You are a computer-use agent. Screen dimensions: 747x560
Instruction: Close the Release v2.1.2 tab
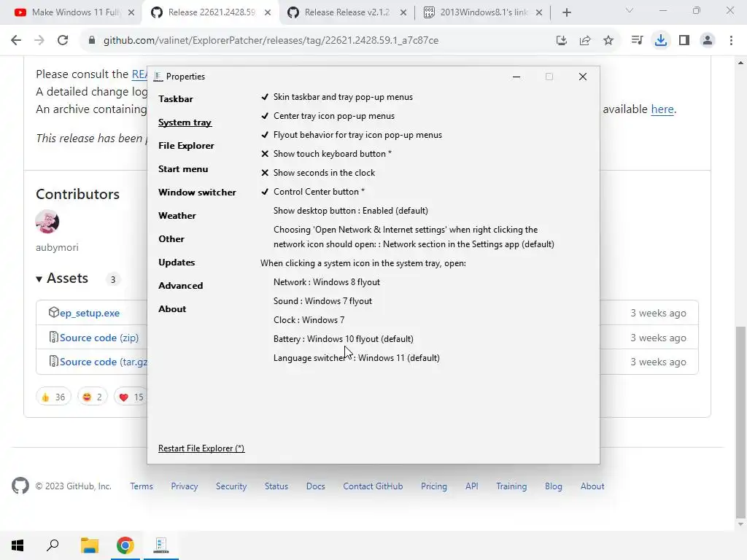(x=403, y=12)
